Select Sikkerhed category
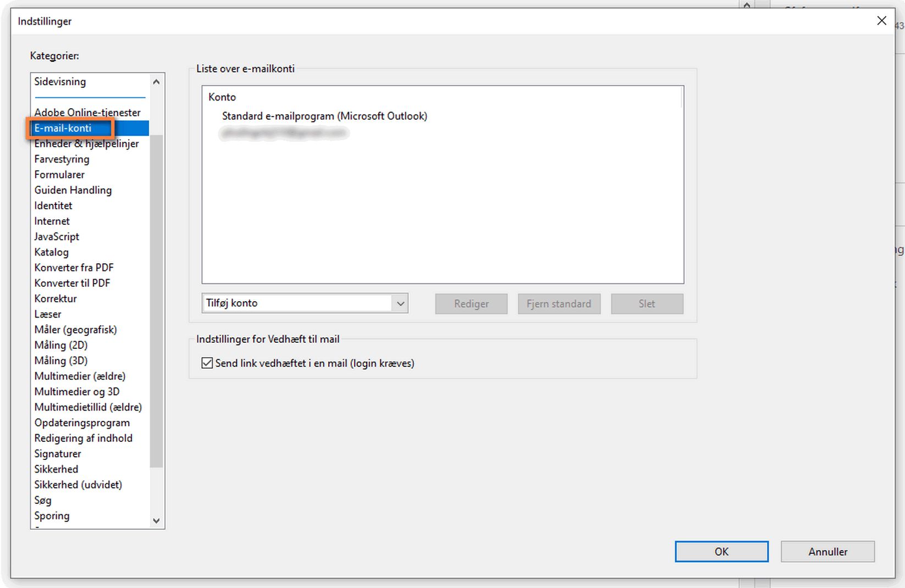Viewport: 905px width, 588px height. [56, 469]
